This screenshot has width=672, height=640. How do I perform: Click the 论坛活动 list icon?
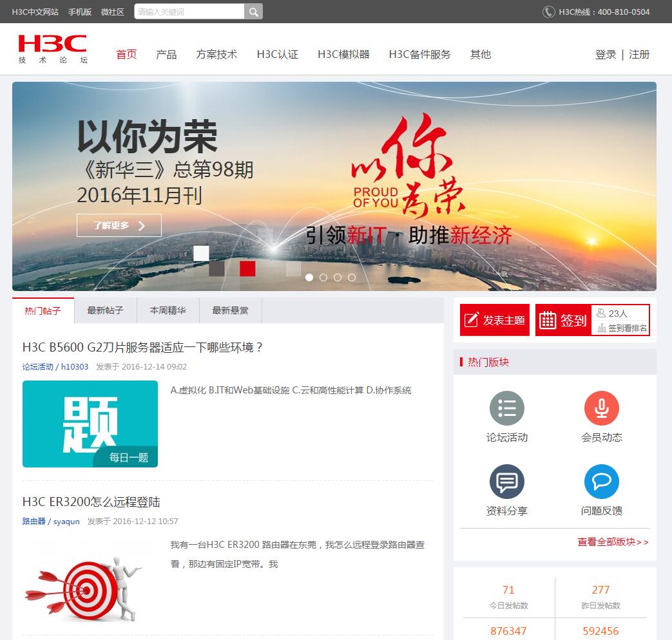(x=506, y=408)
